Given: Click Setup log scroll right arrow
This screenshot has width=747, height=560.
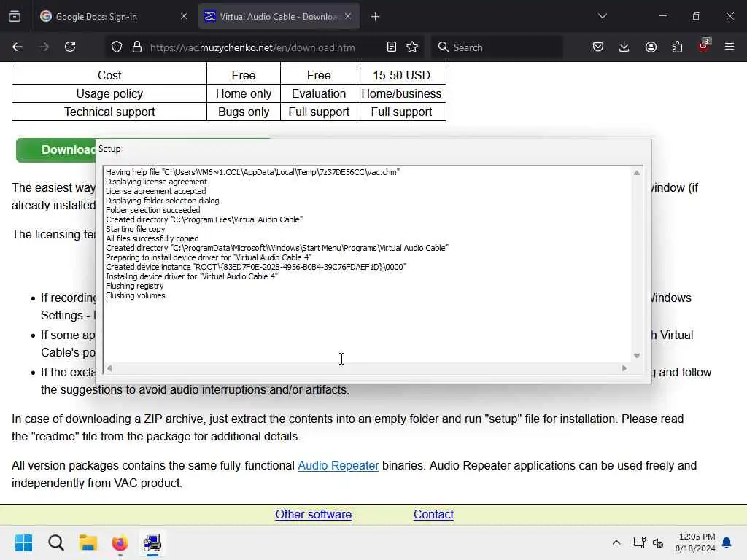Looking at the screenshot, I should 624,368.
